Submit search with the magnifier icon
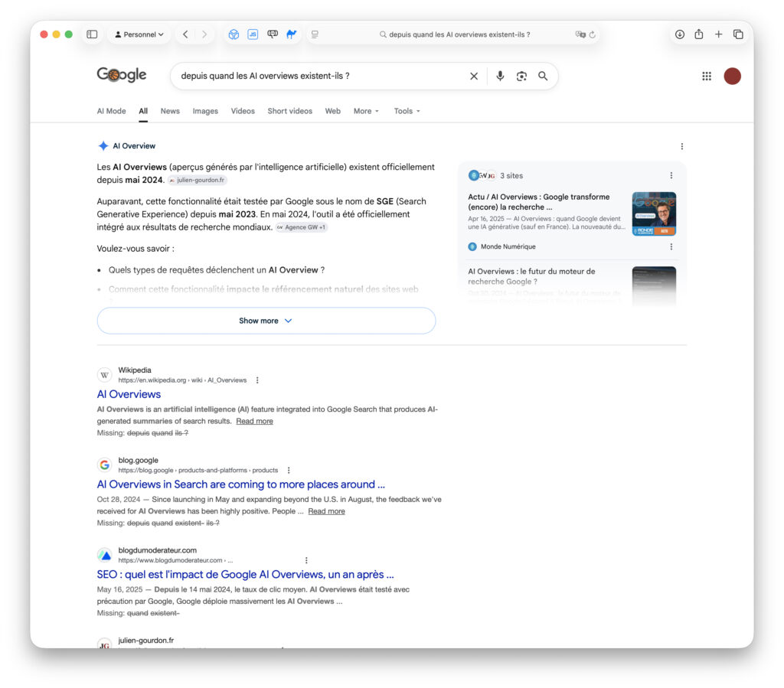 pos(543,76)
